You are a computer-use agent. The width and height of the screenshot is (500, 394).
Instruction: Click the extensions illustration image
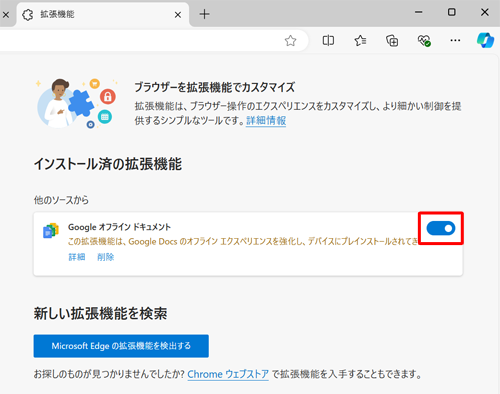coord(77,104)
